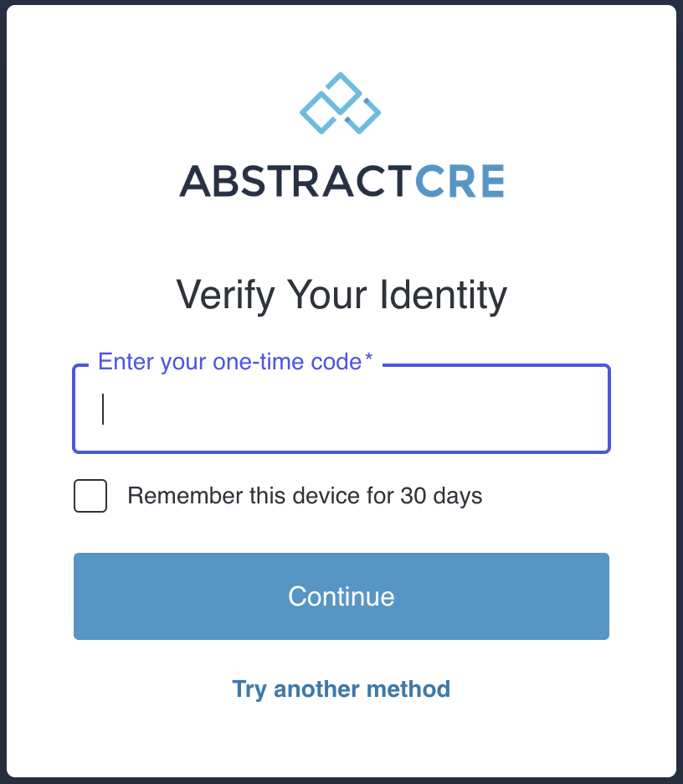Enable the Remember this device checkbox

[x=90, y=496]
